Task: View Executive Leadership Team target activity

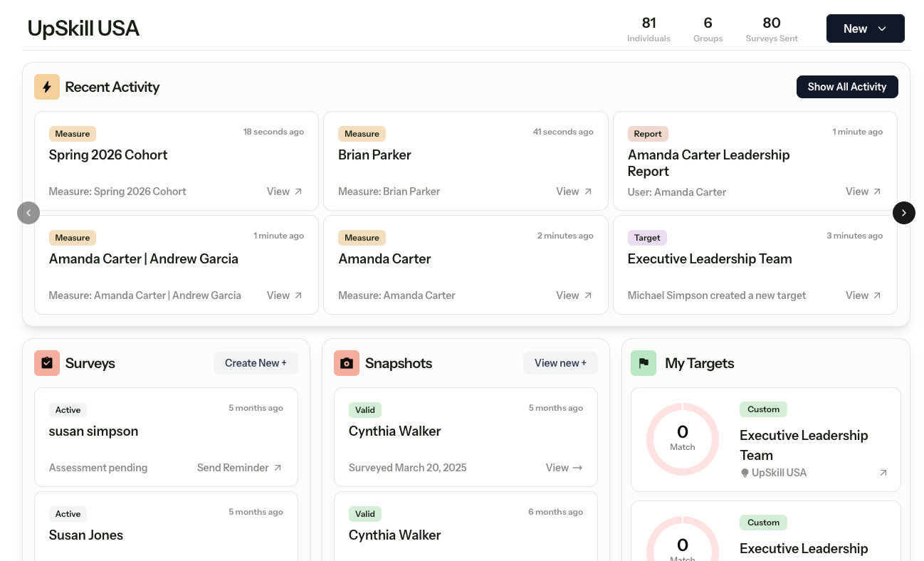Action: coord(863,295)
